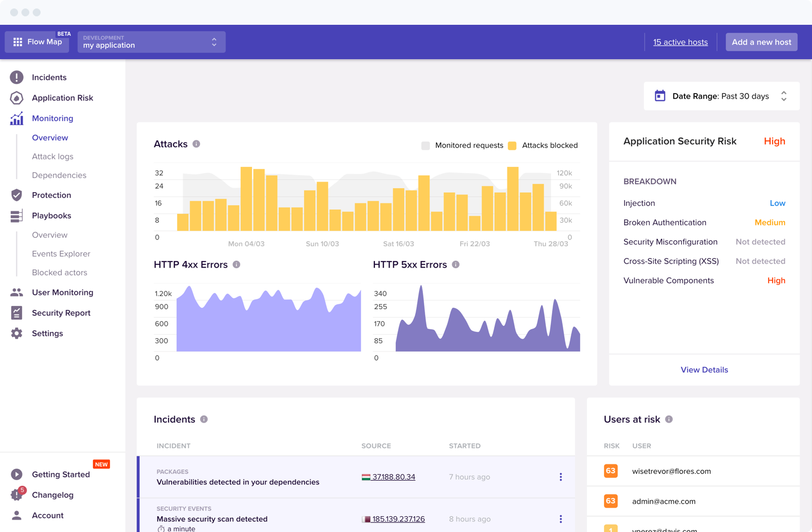Click the Protection shield icon
This screenshot has width=812, height=532.
pos(17,195)
